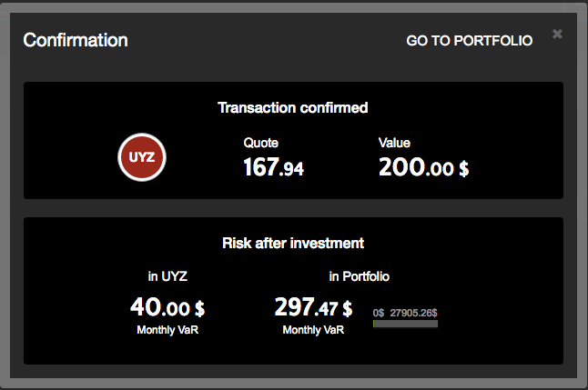This screenshot has width=588, height=390.
Task: Click Monthly VaR label under 297.47 $
Action: click(x=313, y=329)
